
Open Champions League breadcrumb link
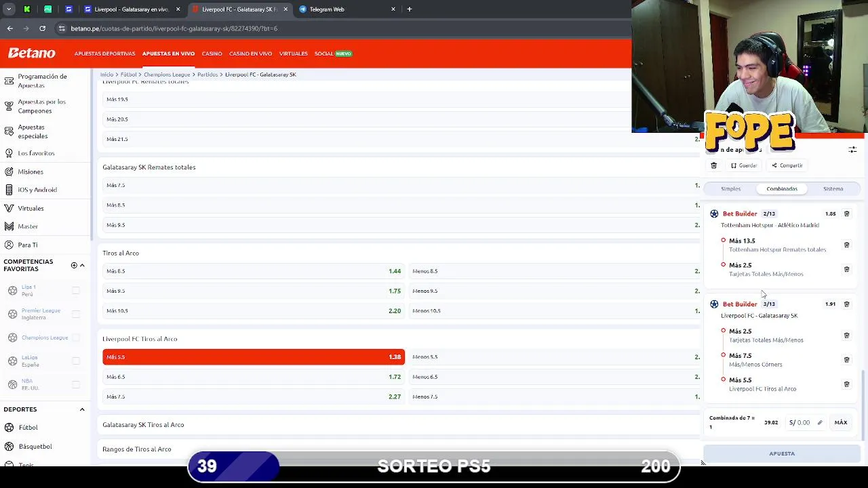click(167, 75)
